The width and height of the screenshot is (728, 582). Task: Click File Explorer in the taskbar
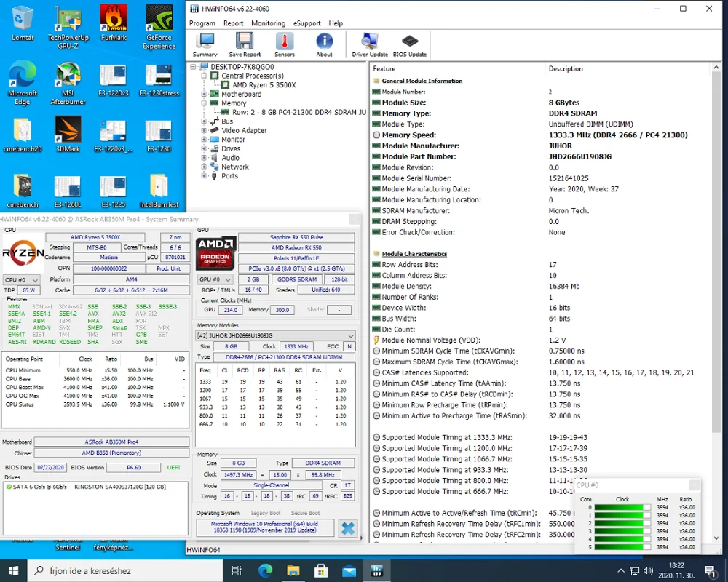(x=293, y=570)
